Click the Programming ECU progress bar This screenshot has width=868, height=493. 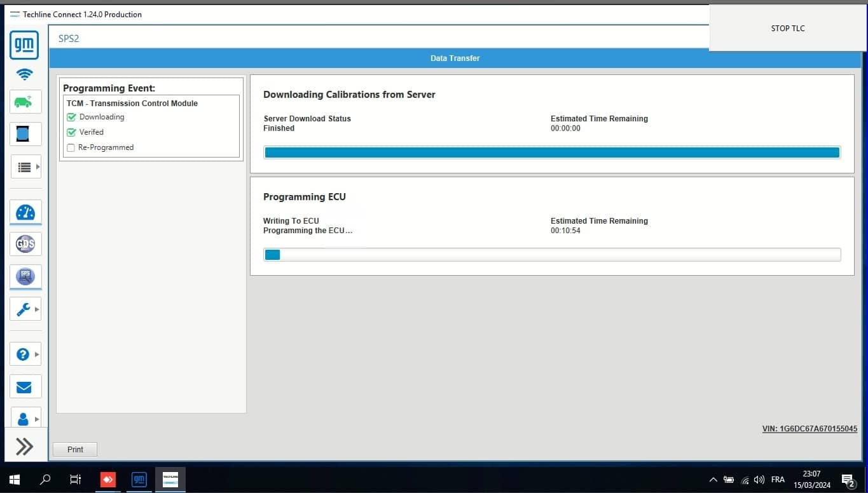[552, 255]
